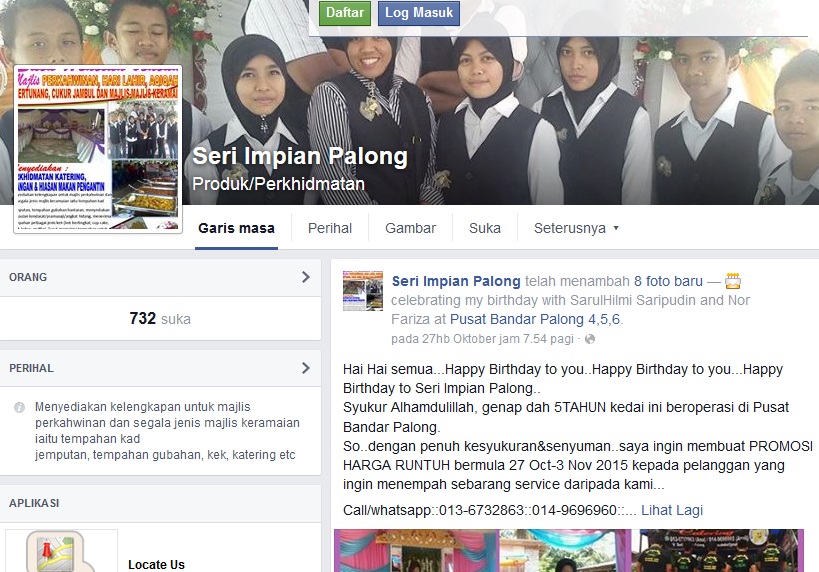
Task: Open Seri Impian Palong post author link
Action: 456,281
